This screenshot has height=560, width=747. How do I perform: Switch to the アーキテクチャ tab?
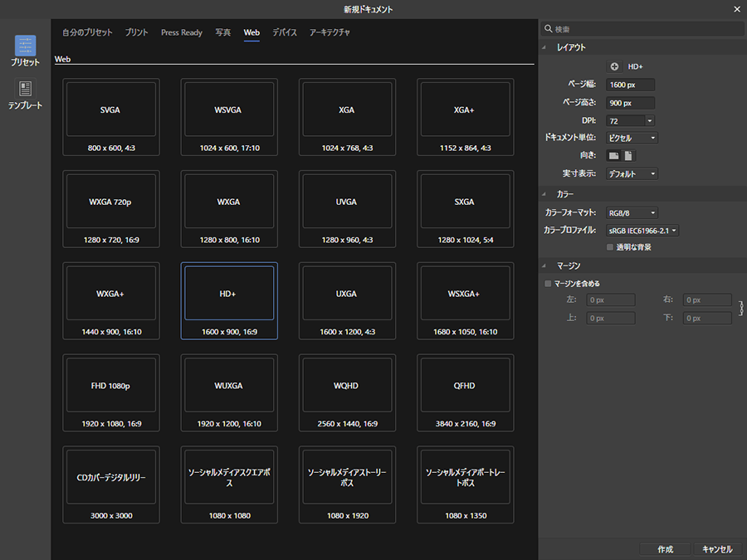(x=330, y=33)
